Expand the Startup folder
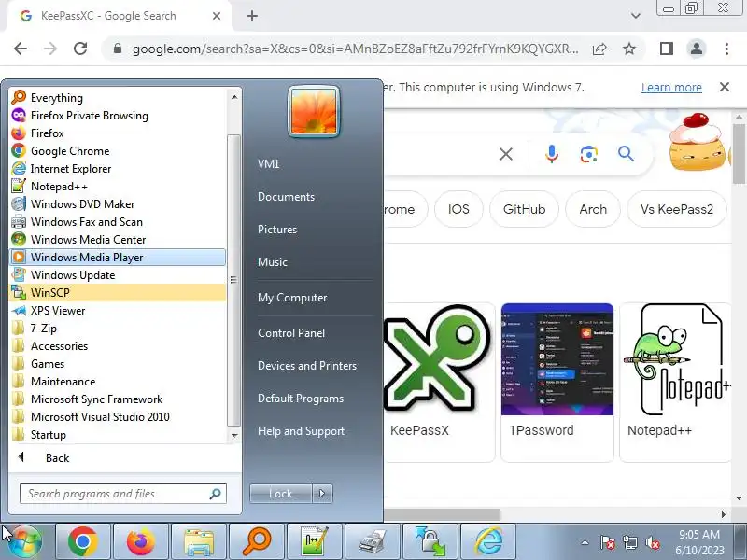The height and width of the screenshot is (560, 747). point(118,435)
